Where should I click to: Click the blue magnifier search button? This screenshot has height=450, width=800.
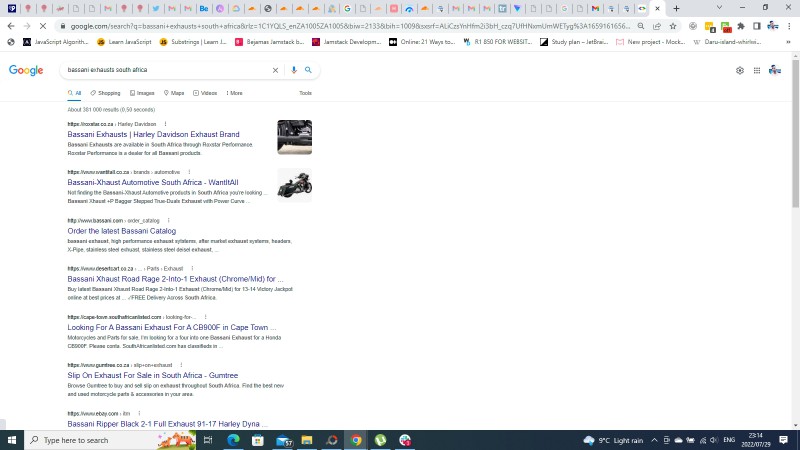[308, 70]
